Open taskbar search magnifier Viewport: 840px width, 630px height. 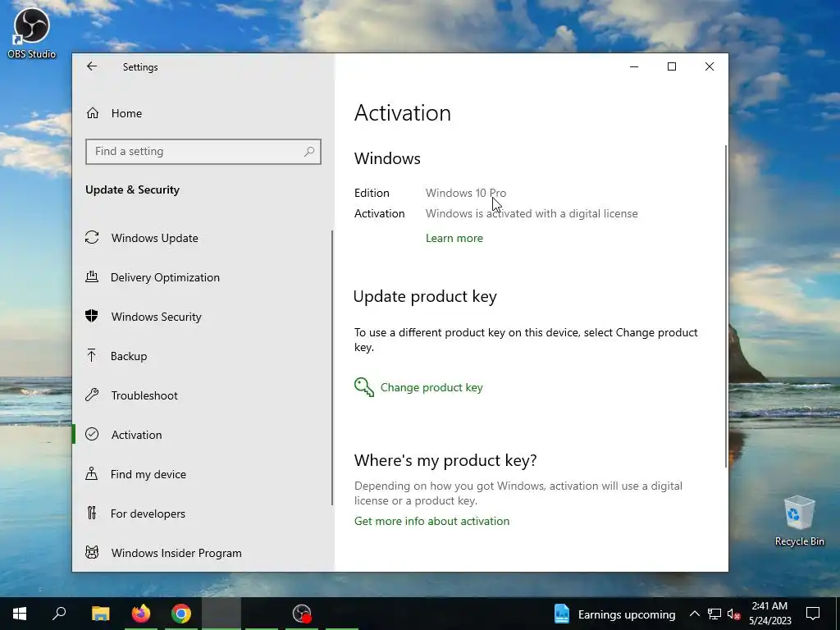click(59, 614)
